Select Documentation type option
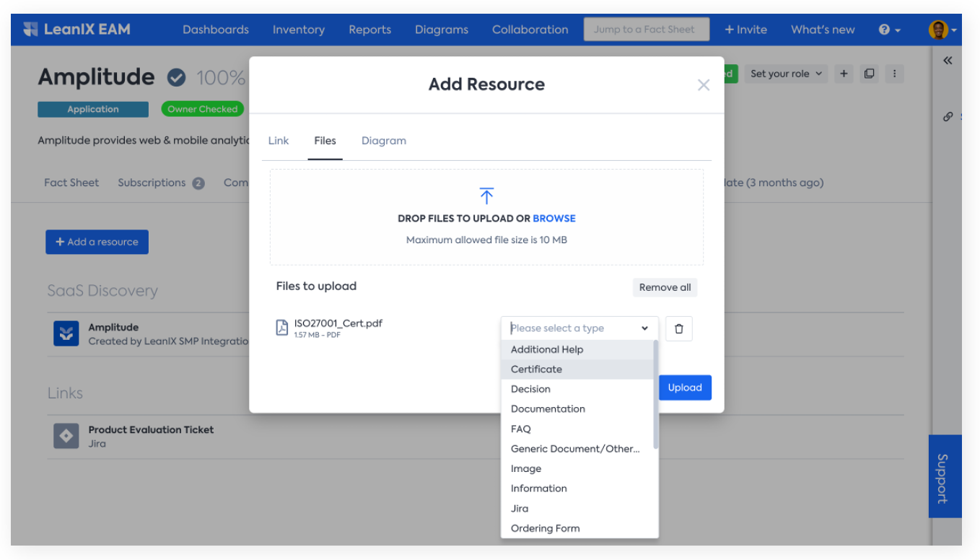980x560 pixels. click(x=577, y=409)
